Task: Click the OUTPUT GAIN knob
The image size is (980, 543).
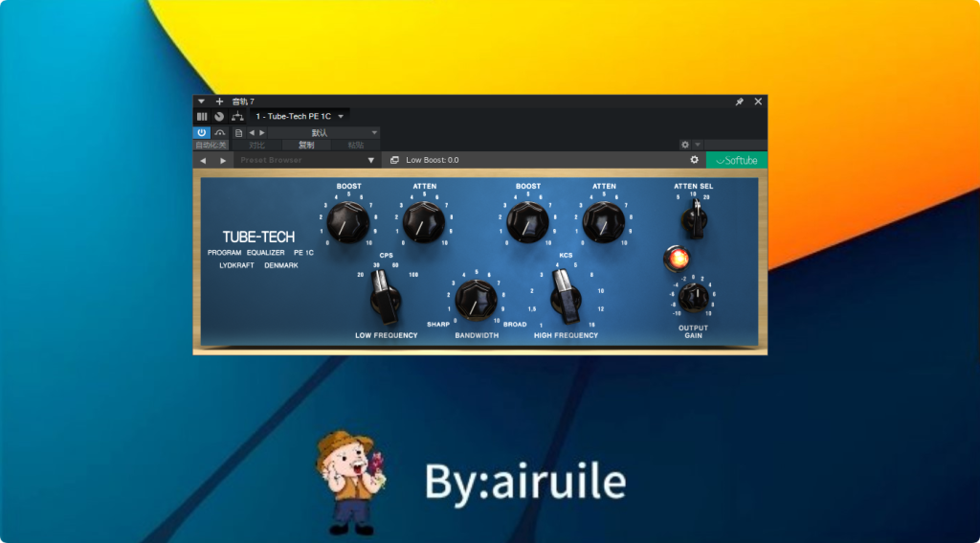Action: pyautogui.click(x=694, y=298)
